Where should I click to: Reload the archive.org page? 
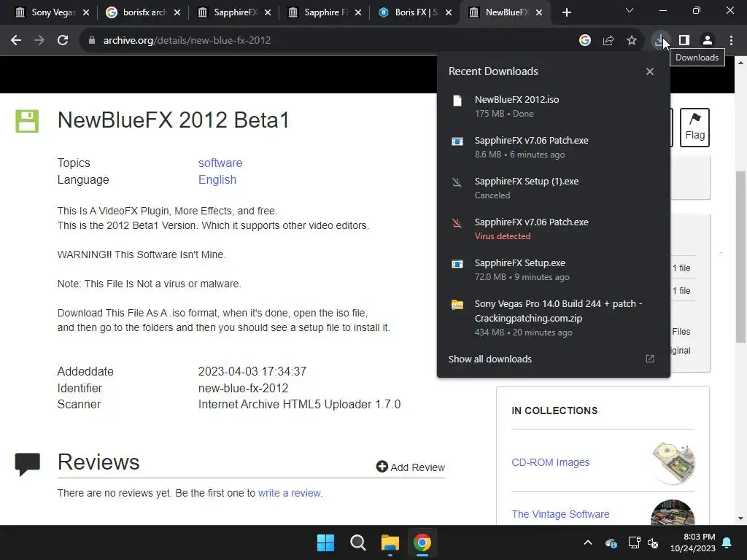(x=63, y=41)
